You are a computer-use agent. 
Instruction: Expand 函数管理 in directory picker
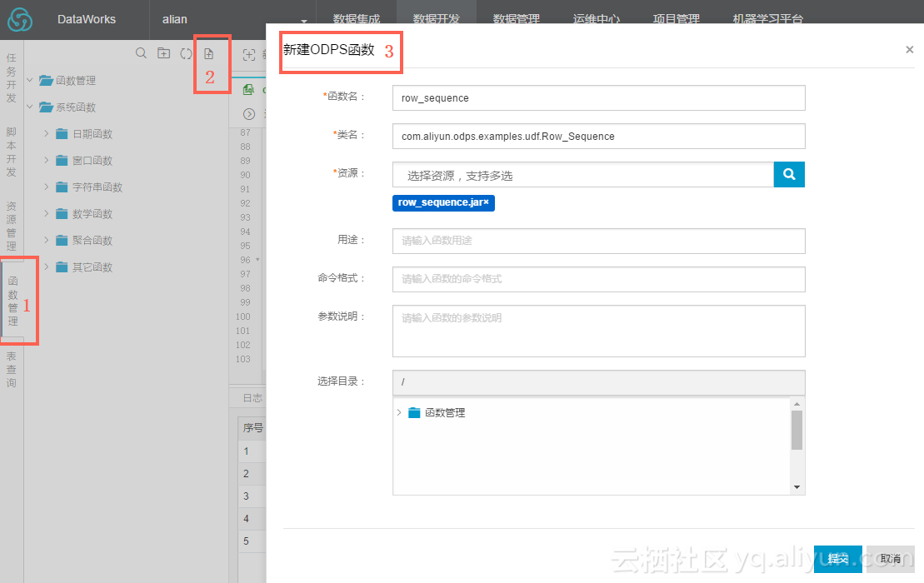click(x=399, y=412)
